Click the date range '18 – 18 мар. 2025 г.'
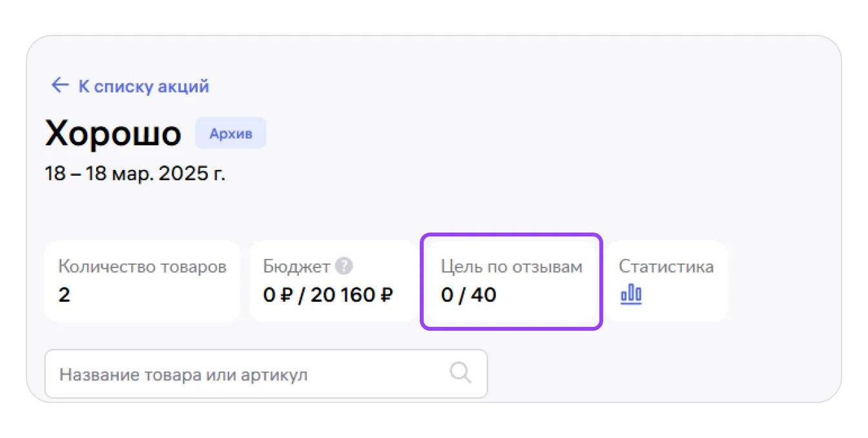The height and width of the screenshot is (438, 868). point(135,173)
